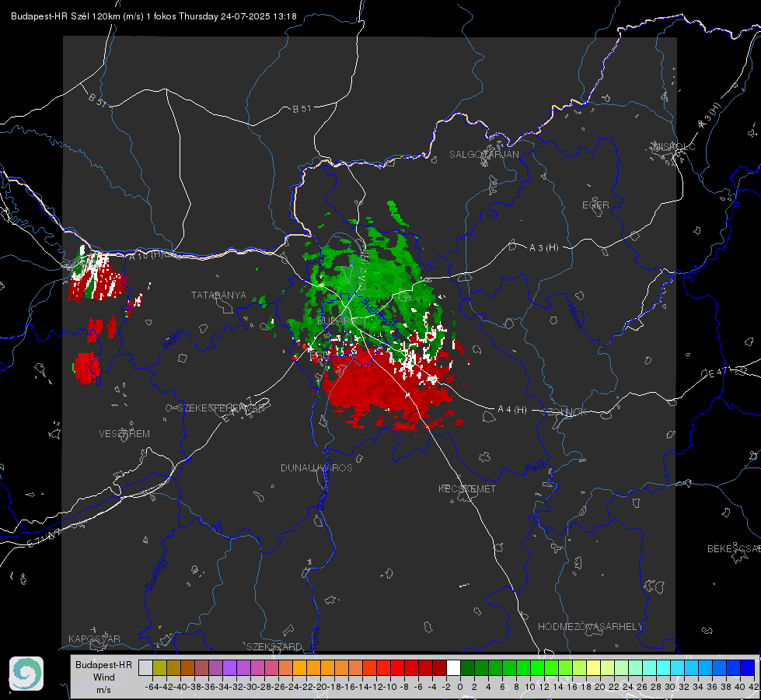Click the BUDAPEST city label

tap(342, 321)
